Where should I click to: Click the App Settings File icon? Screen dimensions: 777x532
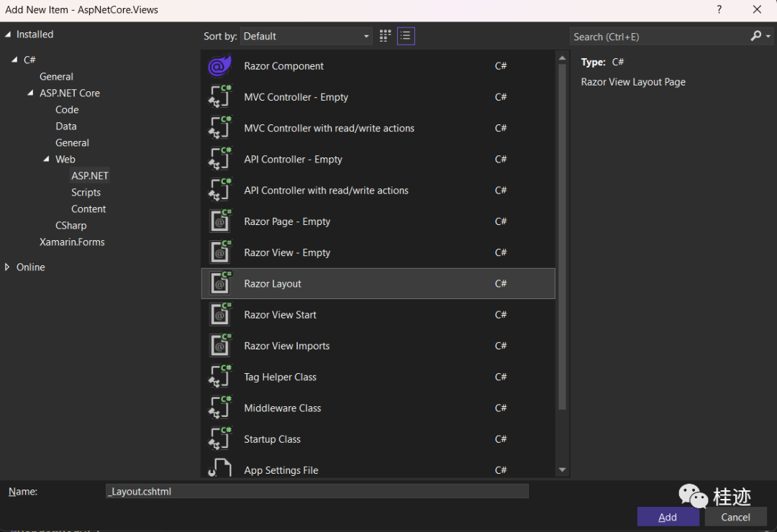pyautogui.click(x=220, y=469)
